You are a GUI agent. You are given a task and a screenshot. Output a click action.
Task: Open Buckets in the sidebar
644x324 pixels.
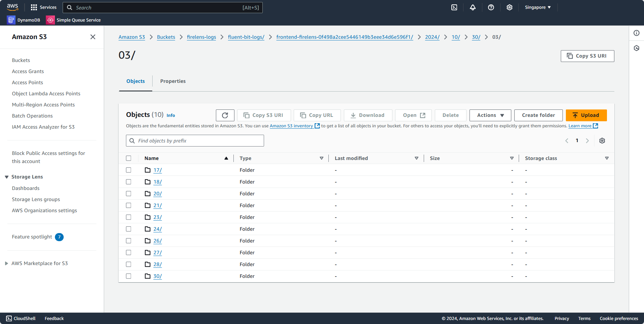tap(21, 60)
